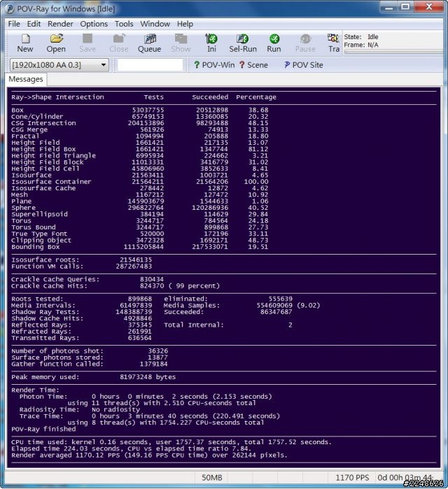Click the 50MB memory status bar entry
The width and height of the screenshot is (448, 489).
coord(212,478)
